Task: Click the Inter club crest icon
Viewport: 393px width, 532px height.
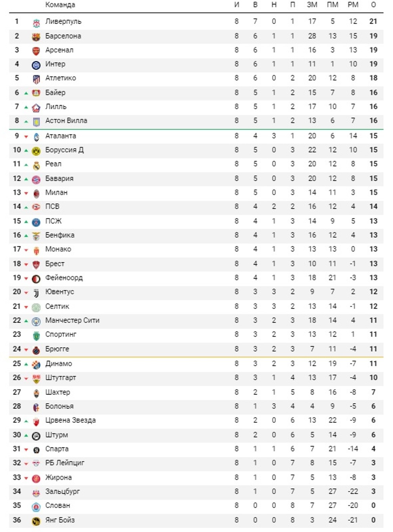Action: tap(36, 66)
